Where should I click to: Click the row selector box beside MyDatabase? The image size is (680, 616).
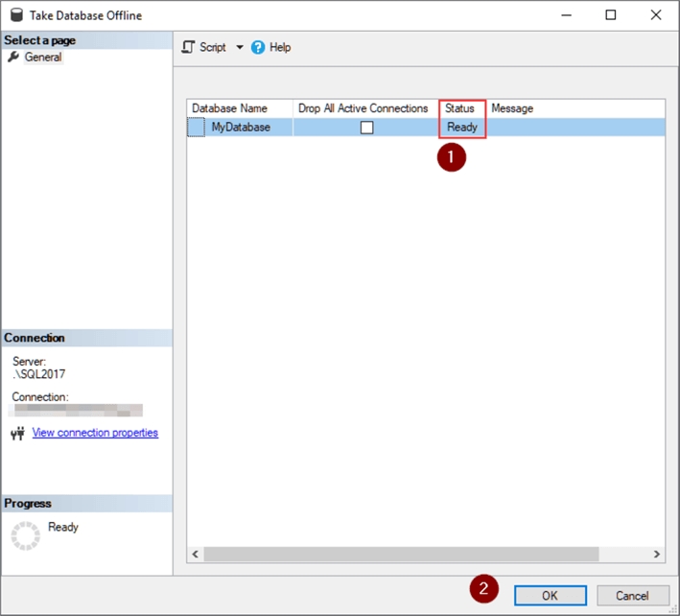click(x=196, y=128)
